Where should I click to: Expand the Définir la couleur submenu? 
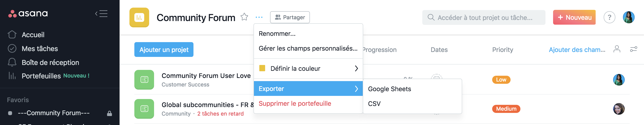(308, 69)
